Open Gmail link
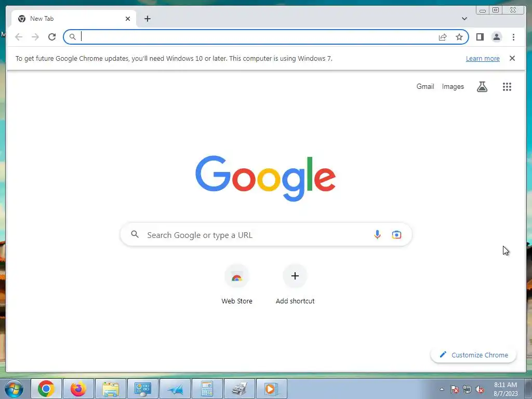 pyautogui.click(x=425, y=87)
